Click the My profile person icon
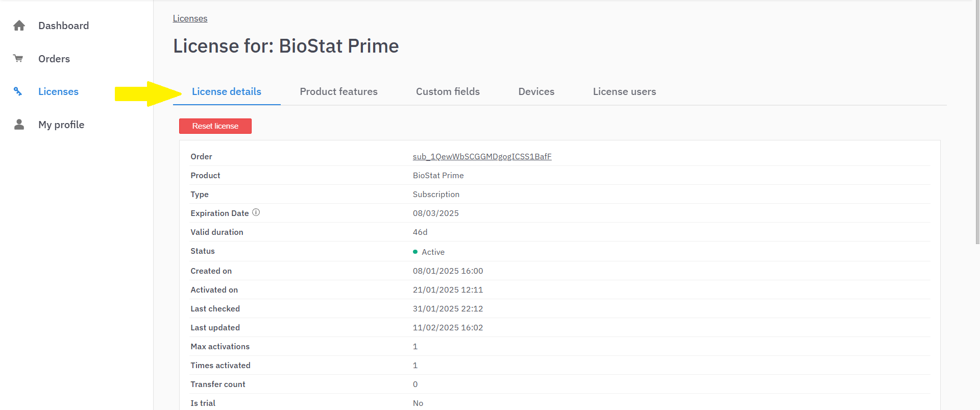The width and height of the screenshot is (980, 410). (x=19, y=125)
